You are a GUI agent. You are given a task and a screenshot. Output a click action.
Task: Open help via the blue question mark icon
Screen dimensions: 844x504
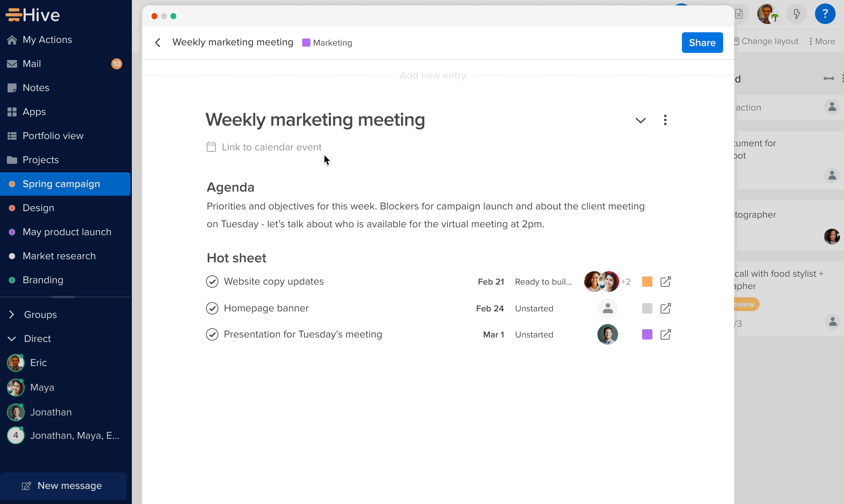point(825,14)
